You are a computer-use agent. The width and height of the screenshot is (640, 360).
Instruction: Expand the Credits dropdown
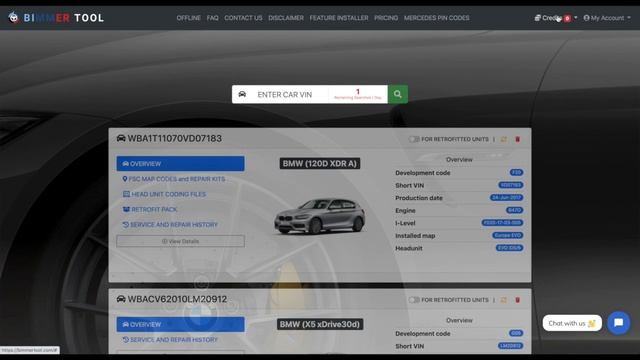coord(556,18)
